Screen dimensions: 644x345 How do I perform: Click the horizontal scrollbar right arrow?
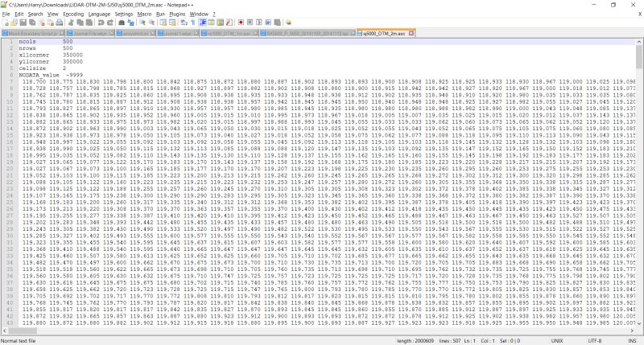(x=633, y=331)
